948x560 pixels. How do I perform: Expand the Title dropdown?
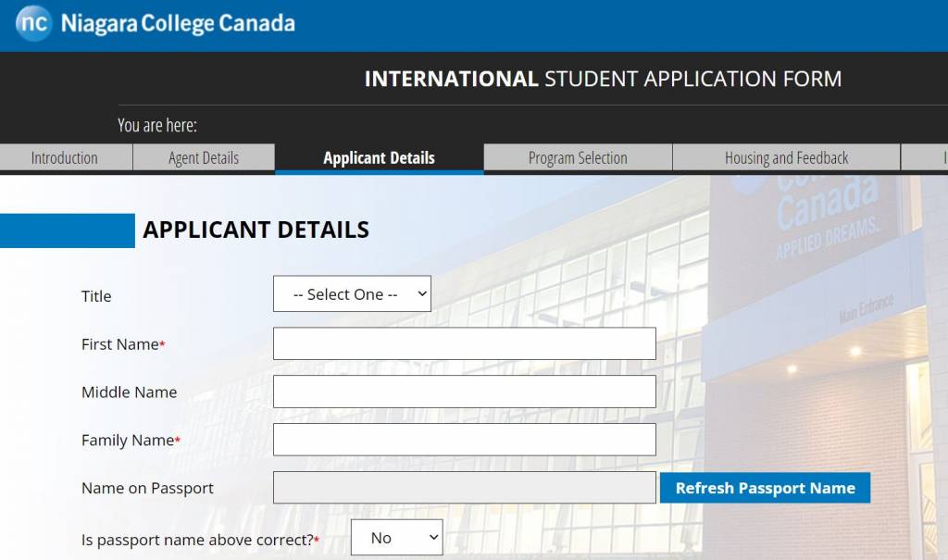pos(352,294)
